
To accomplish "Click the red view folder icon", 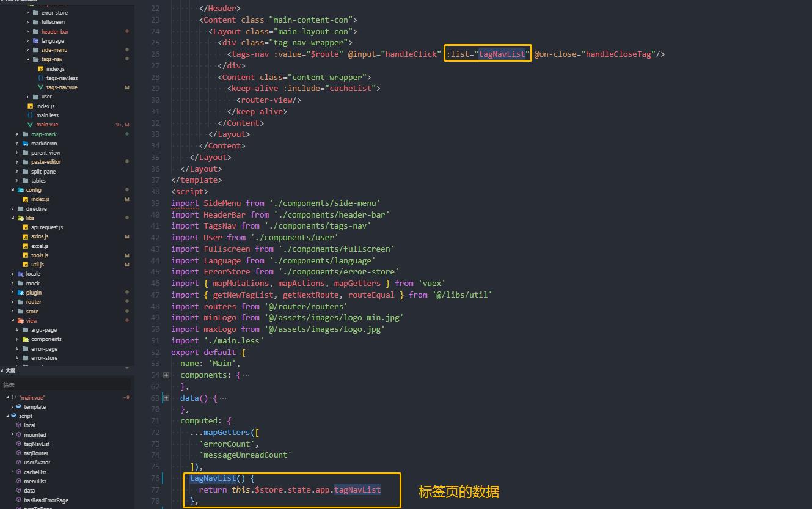I will (x=20, y=321).
